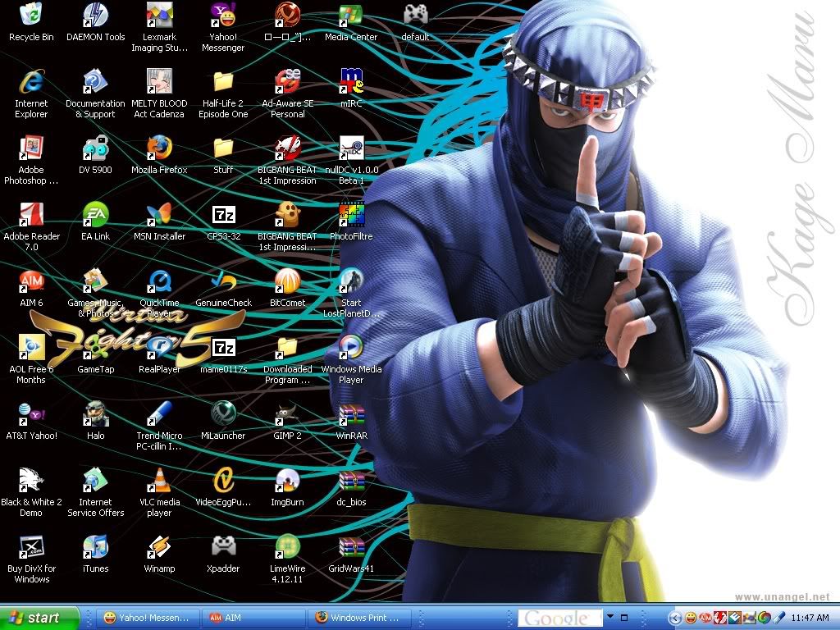This screenshot has height=630, width=840.
Task: Open Buy DivX for Windows shortcut
Action: [31, 546]
